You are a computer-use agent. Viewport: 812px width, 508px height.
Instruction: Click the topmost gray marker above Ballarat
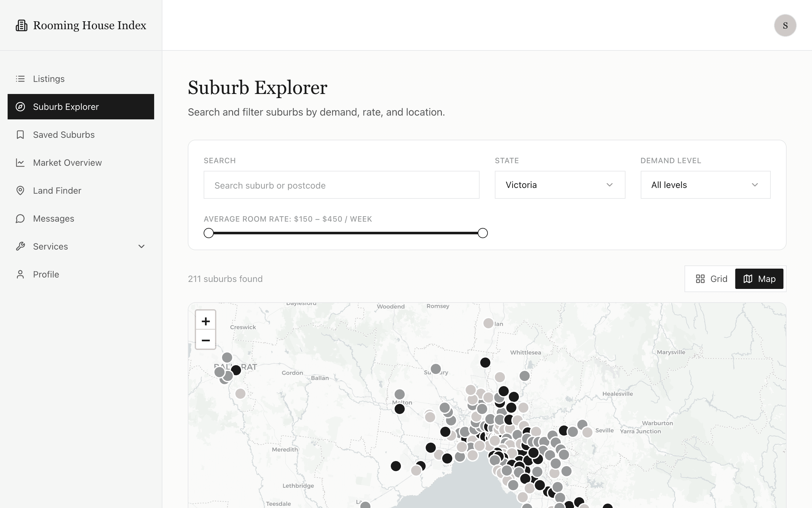[227, 357]
